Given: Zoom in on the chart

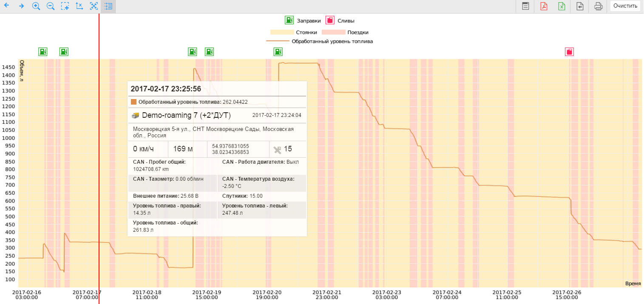Looking at the screenshot, I should point(36,6).
